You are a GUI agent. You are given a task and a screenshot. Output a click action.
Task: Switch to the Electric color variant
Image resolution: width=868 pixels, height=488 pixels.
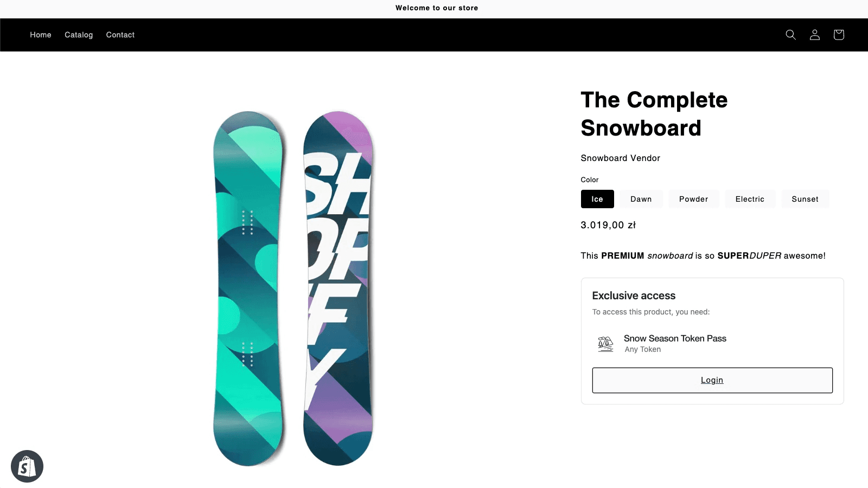(x=750, y=199)
